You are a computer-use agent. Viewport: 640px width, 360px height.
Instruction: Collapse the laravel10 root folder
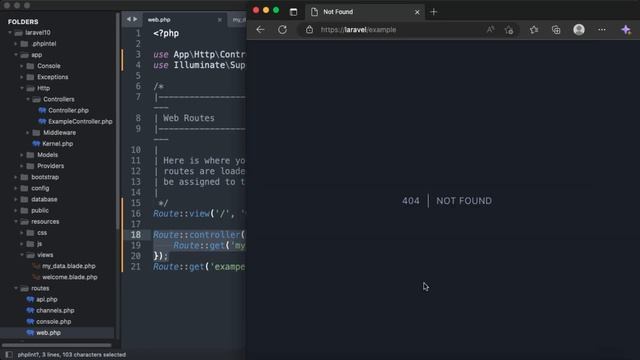(10, 33)
